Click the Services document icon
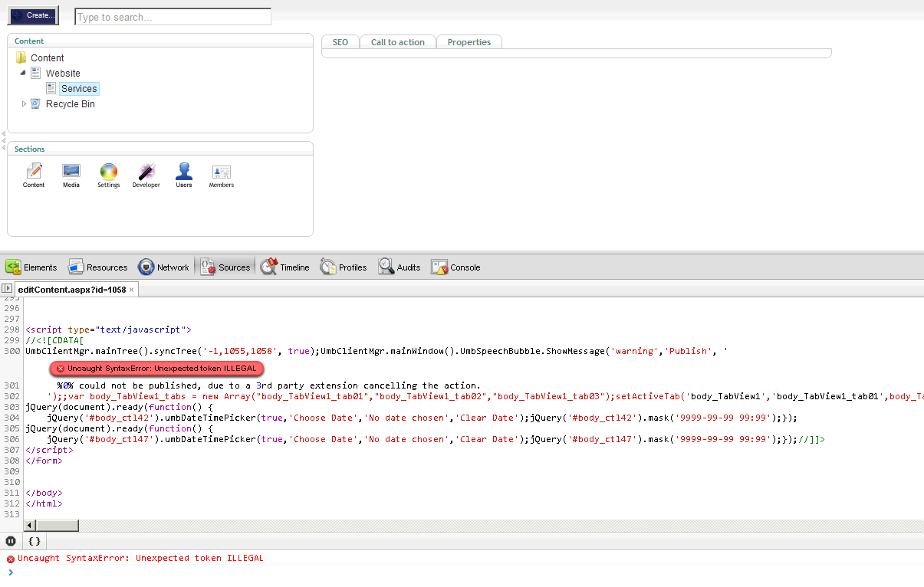The image size is (924, 587). point(51,88)
